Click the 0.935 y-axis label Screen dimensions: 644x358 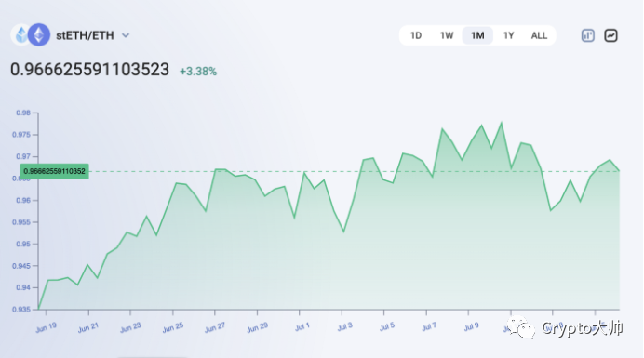click(x=21, y=309)
